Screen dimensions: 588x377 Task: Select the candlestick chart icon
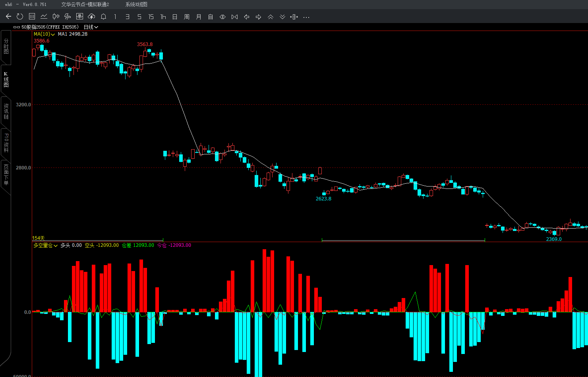pyautogui.click(x=56, y=17)
